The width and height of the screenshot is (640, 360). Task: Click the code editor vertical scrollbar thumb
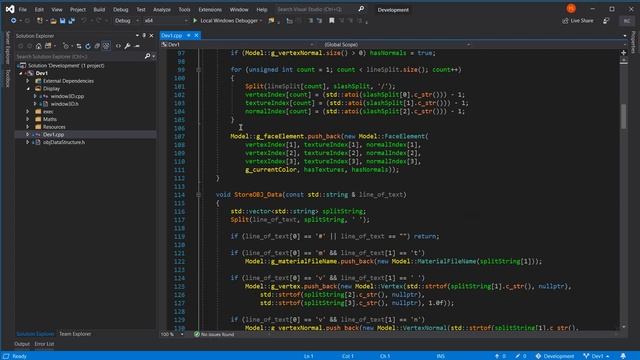pos(623,116)
